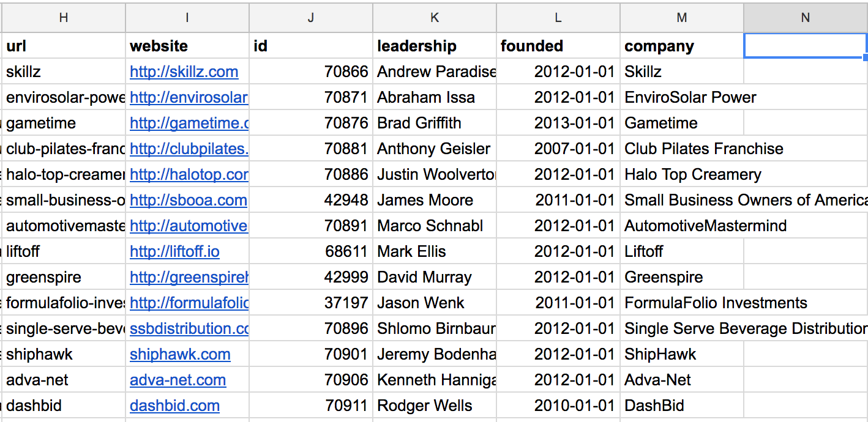
Task: Select the cell with id 70871
Action: (x=311, y=97)
